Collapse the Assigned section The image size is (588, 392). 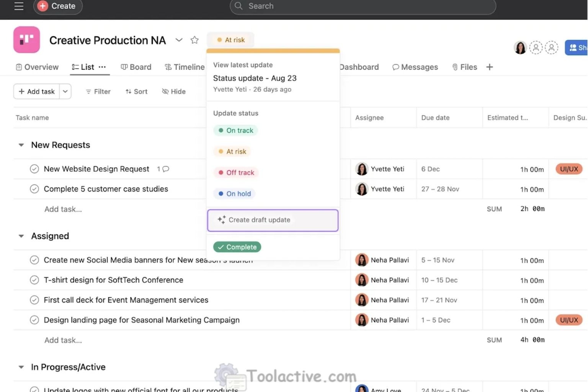(x=21, y=236)
